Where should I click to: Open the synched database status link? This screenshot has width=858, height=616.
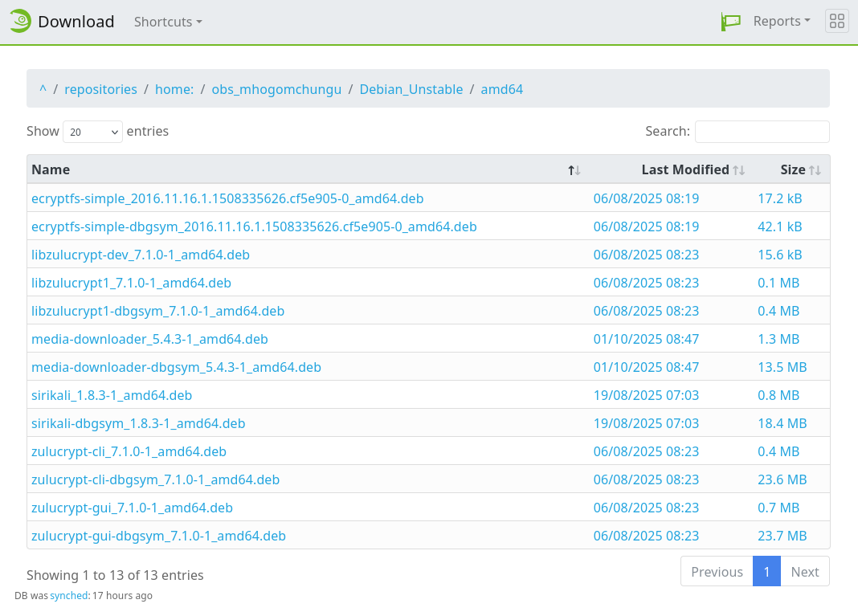point(68,596)
